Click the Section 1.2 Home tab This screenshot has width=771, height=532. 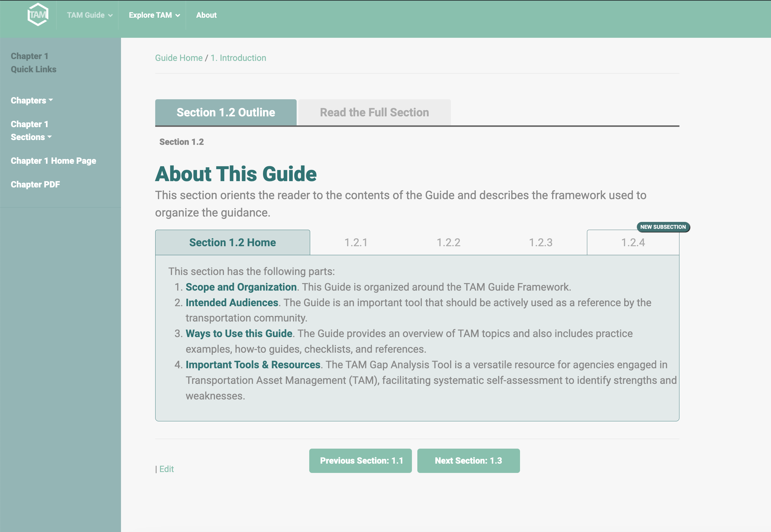tap(233, 242)
